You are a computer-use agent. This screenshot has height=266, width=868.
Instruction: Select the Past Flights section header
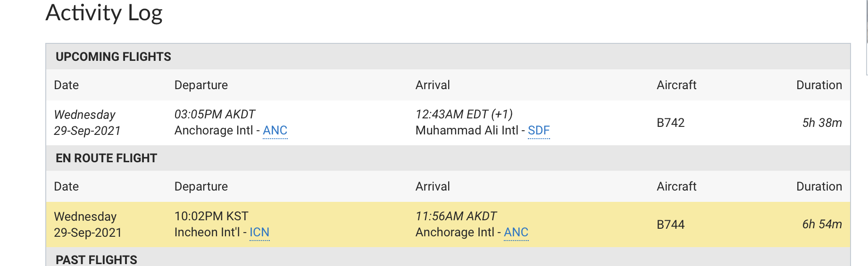coord(96,259)
